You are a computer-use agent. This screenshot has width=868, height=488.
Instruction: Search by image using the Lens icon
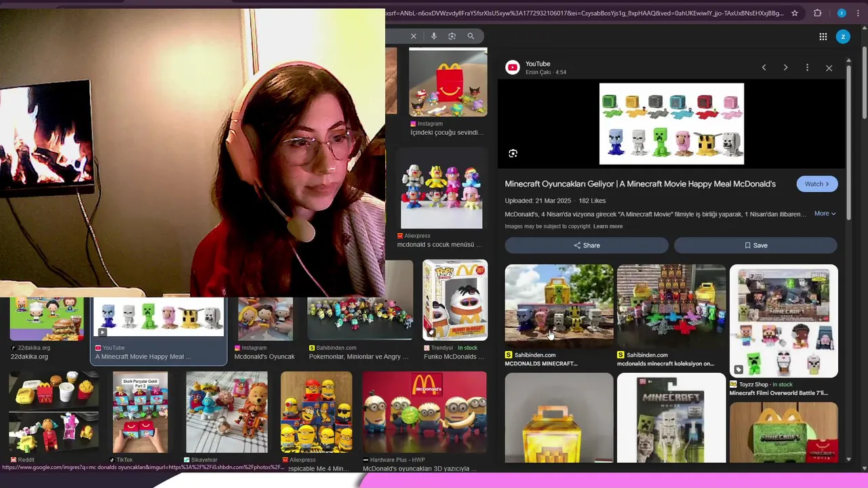(x=452, y=36)
